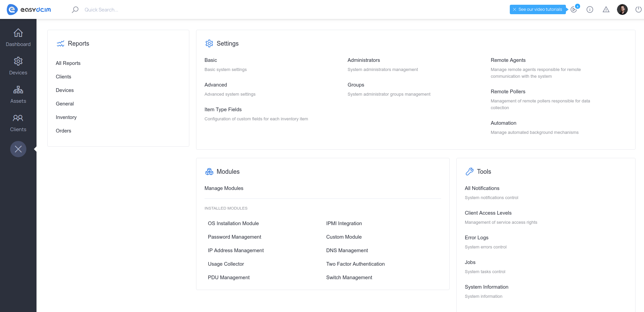Viewport: 644px width, 312px height.
Task: Open Devices report
Action: click(65, 90)
